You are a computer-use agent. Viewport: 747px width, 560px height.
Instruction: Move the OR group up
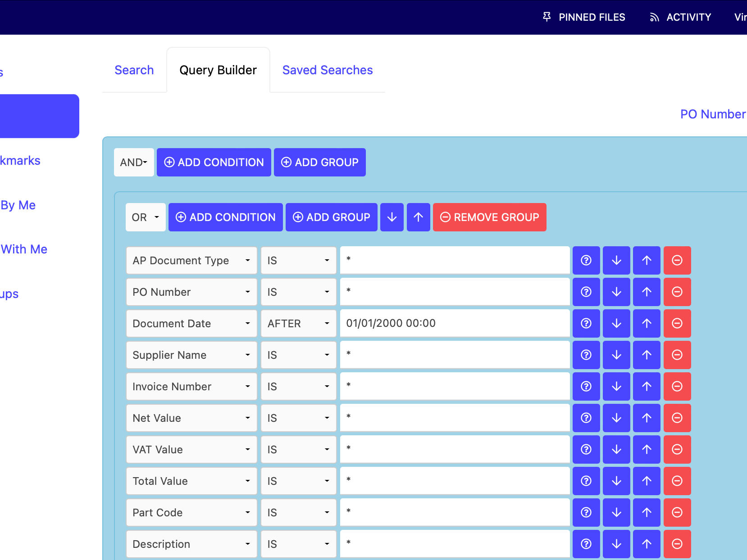pos(419,217)
